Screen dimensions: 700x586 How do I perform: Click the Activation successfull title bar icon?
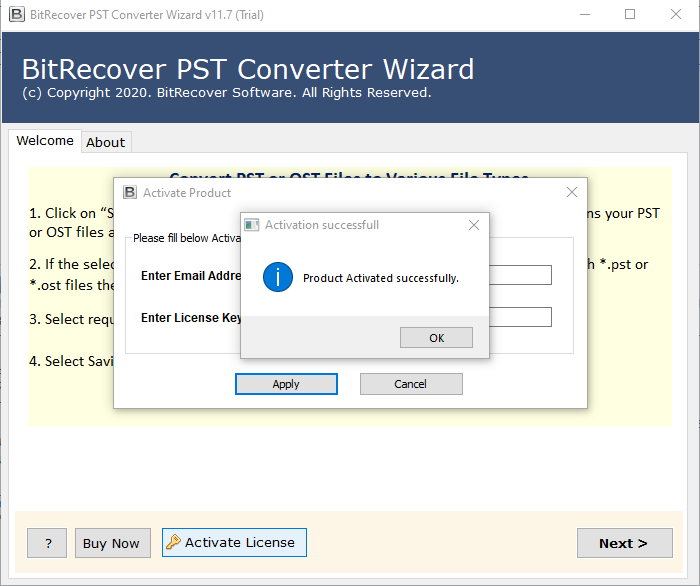pos(251,225)
